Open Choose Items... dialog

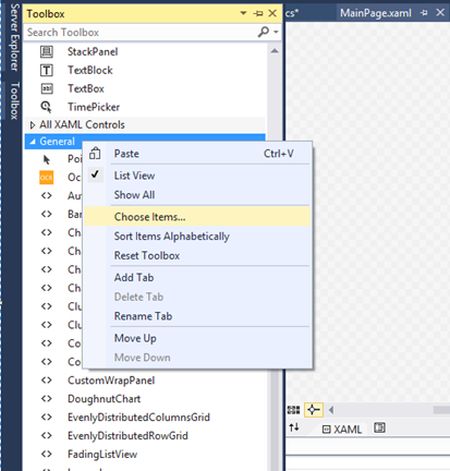point(198,217)
